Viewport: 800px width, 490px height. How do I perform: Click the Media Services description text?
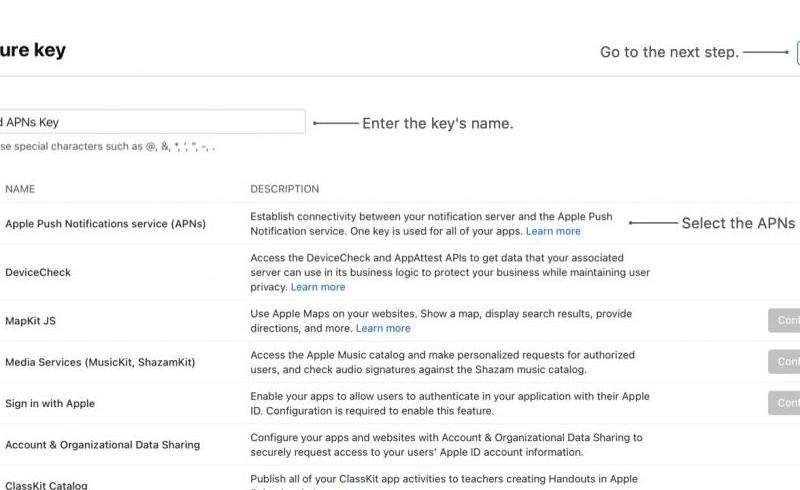click(449, 362)
